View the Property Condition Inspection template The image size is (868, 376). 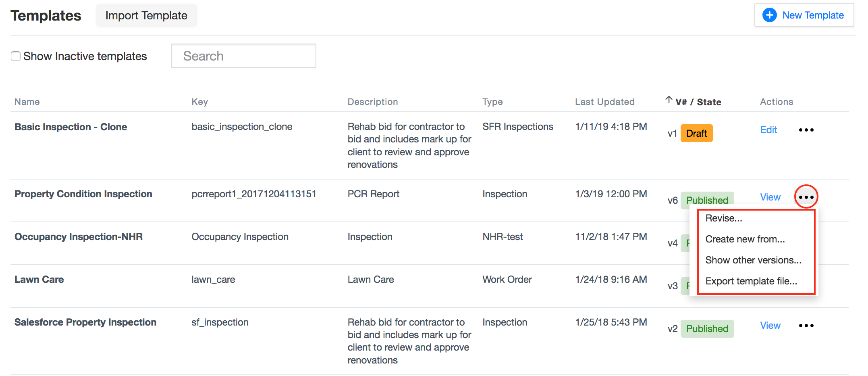pos(770,197)
